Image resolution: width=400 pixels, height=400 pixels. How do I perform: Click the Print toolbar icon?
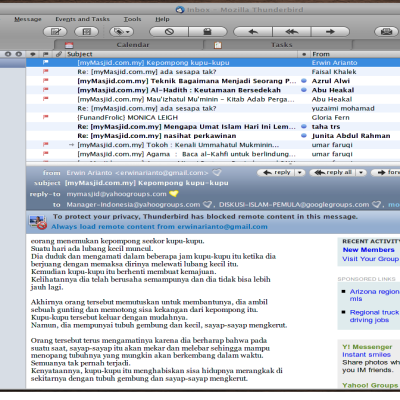coord(386,32)
